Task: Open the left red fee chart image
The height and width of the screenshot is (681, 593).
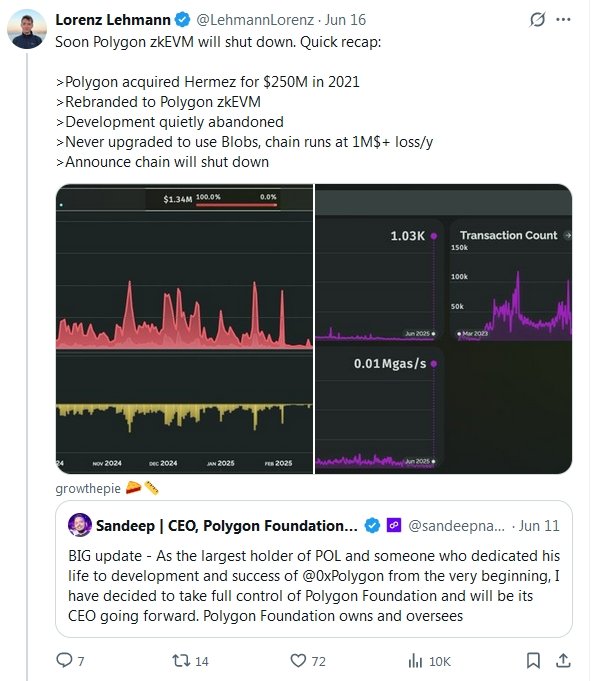Action: [x=184, y=329]
